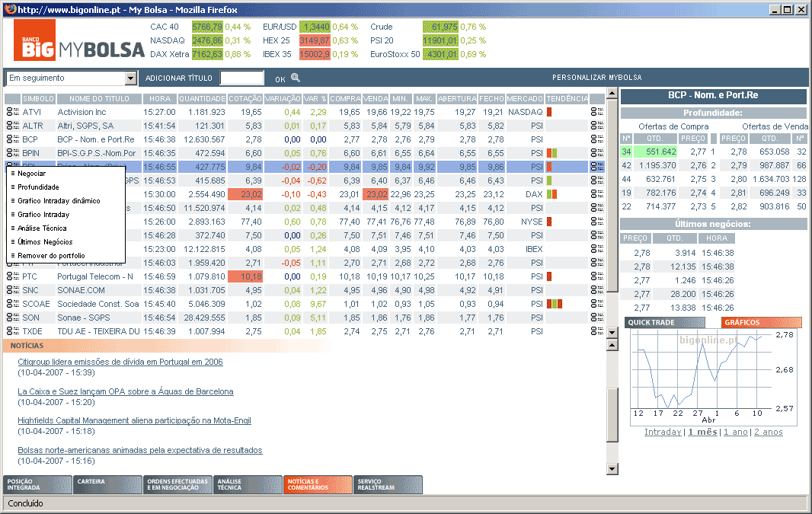Show the 1 mês chart range
The width and height of the screenshot is (812, 514).
point(703,432)
